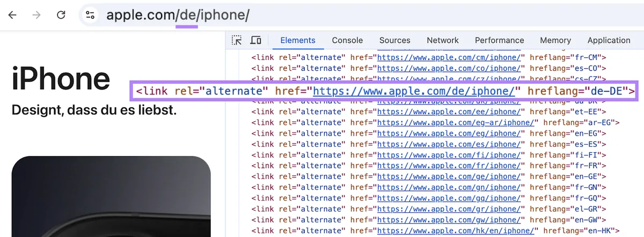Select the hreflang="de-DE" attribute text

(x=579, y=91)
